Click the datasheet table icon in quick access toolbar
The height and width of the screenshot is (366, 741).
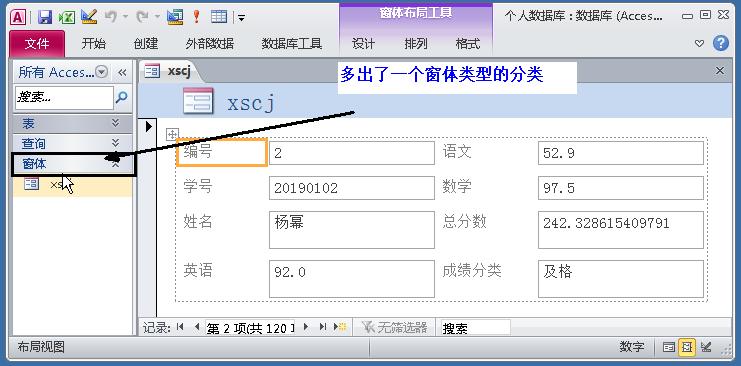(219, 17)
